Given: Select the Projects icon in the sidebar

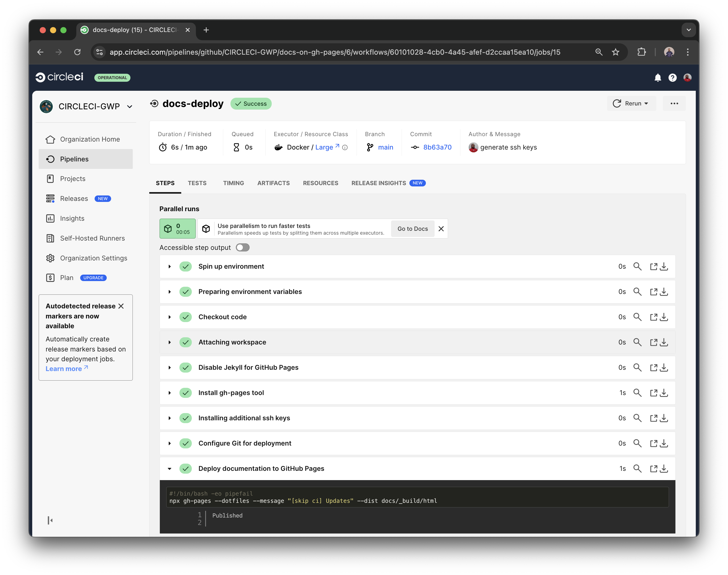Looking at the screenshot, I should [50, 178].
